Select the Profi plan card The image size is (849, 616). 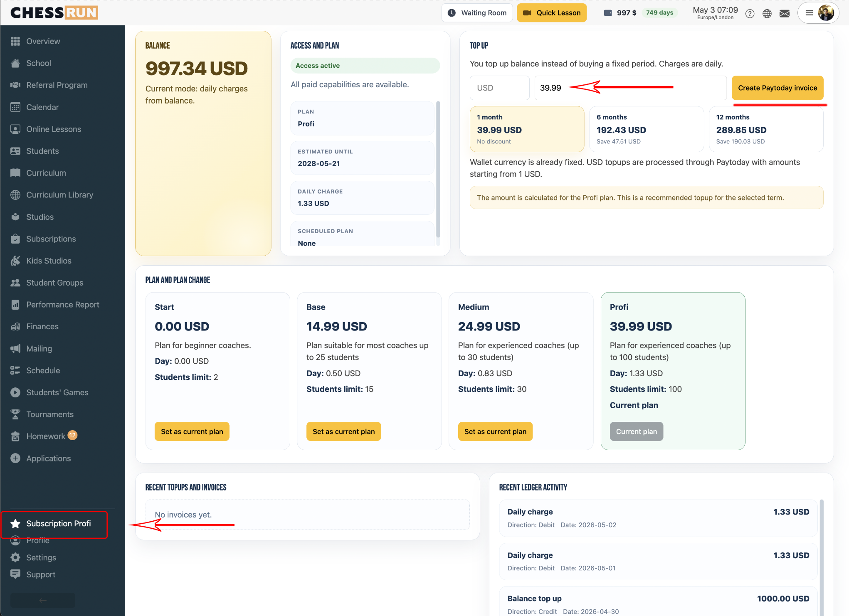tap(673, 371)
